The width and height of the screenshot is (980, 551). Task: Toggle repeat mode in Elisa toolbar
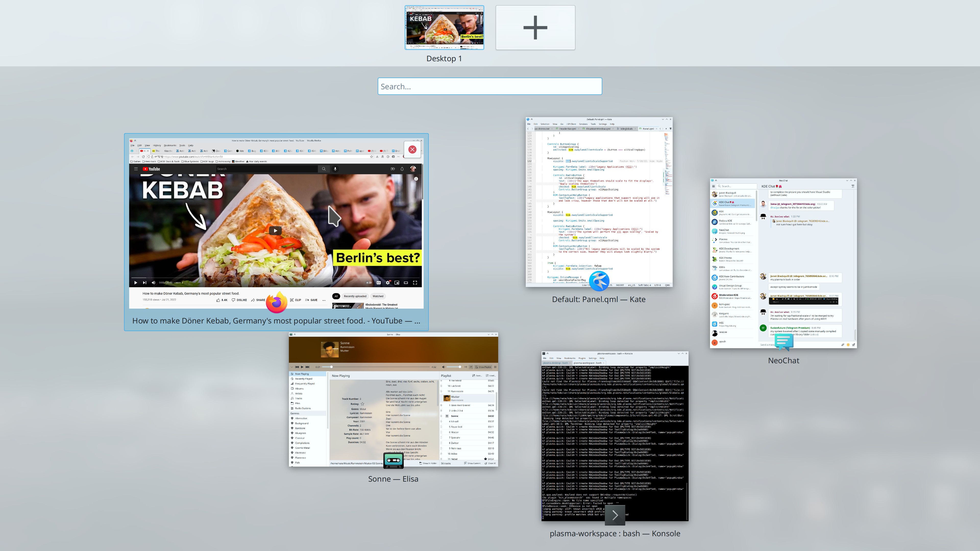tap(471, 367)
